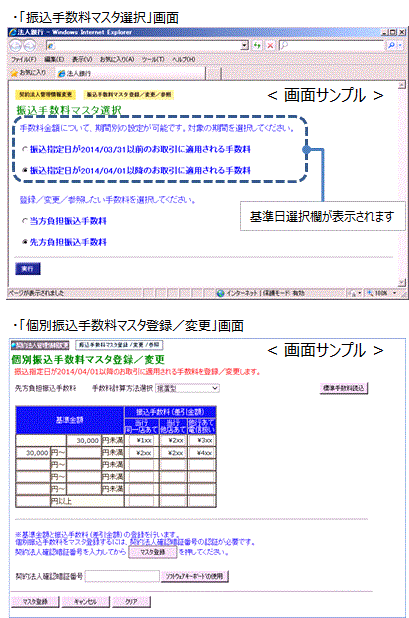Select the 当方負担振込手数料 radio button

point(25,221)
